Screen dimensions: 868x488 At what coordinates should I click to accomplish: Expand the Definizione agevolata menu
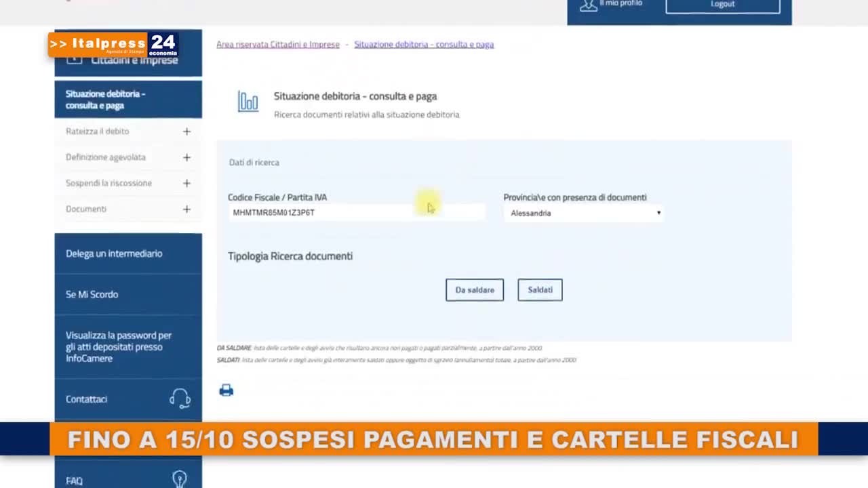(186, 157)
